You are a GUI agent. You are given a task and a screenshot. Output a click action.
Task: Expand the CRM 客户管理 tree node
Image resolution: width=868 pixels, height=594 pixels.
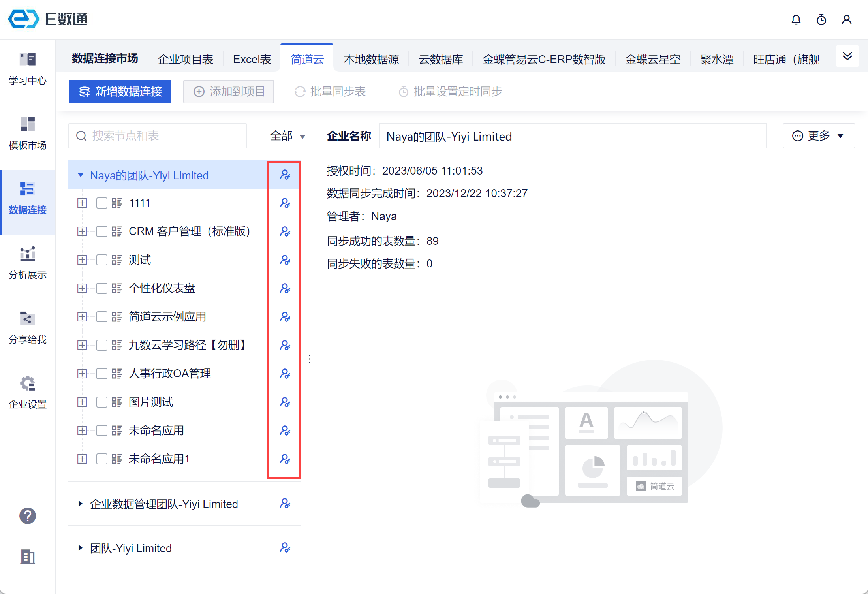click(82, 231)
